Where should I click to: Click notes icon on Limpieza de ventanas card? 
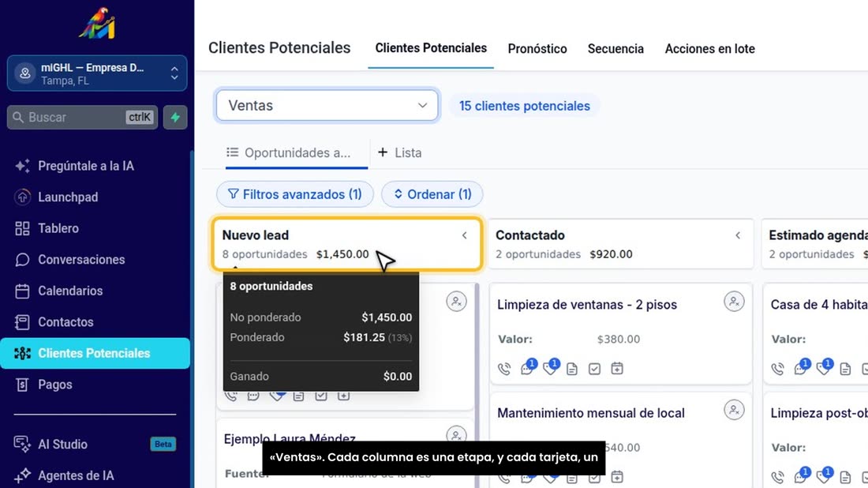(x=572, y=368)
